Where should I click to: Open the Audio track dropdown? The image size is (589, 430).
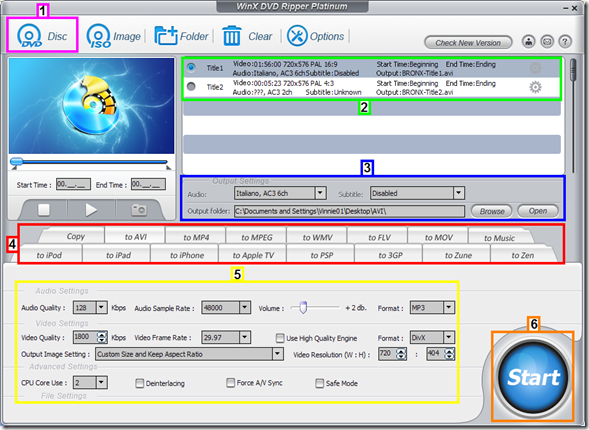320,193
